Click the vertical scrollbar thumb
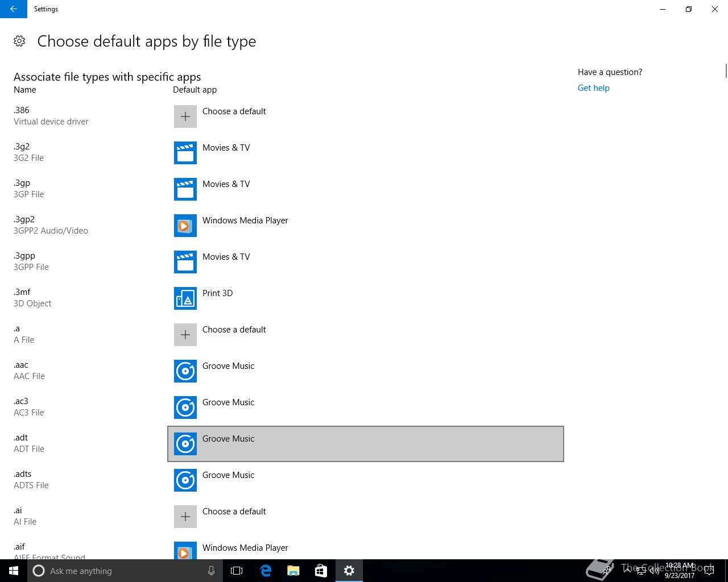This screenshot has height=582, width=728. [x=726, y=71]
